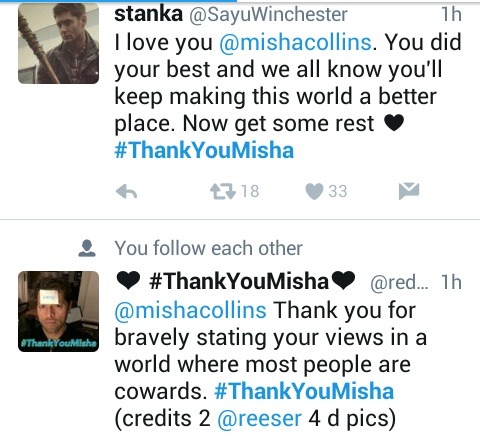The image size is (480, 438).
Task: Open #ThankYouMisha hashtag after 'cowards.'
Action: [304, 391]
